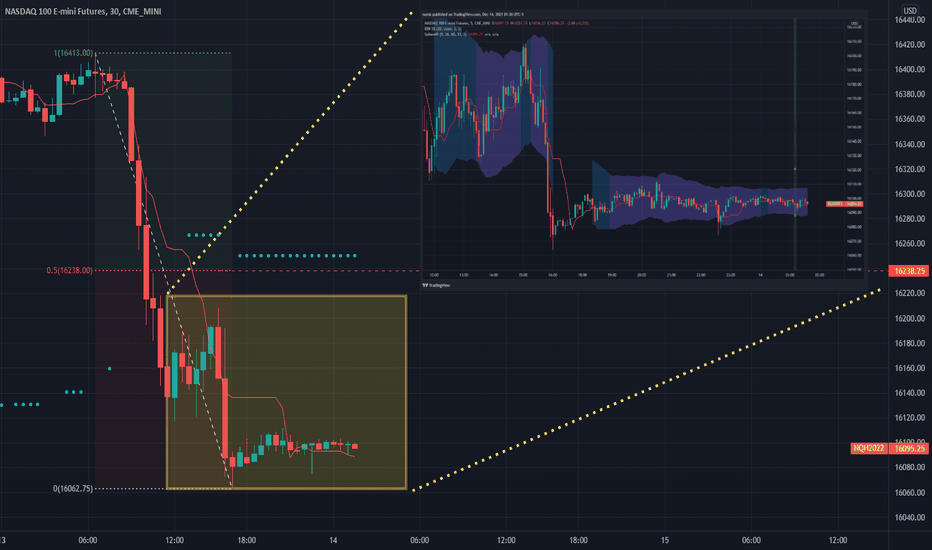Click 16200.00 on the price axis
The height and width of the screenshot is (550, 932).
click(909, 318)
